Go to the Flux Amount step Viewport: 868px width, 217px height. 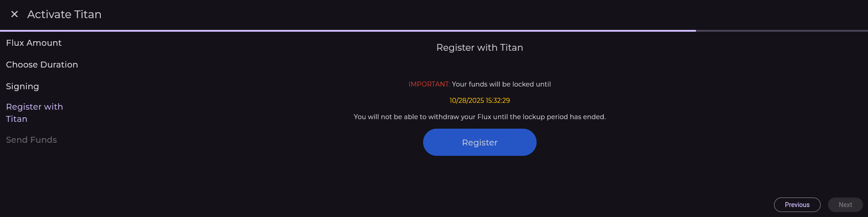point(34,43)
